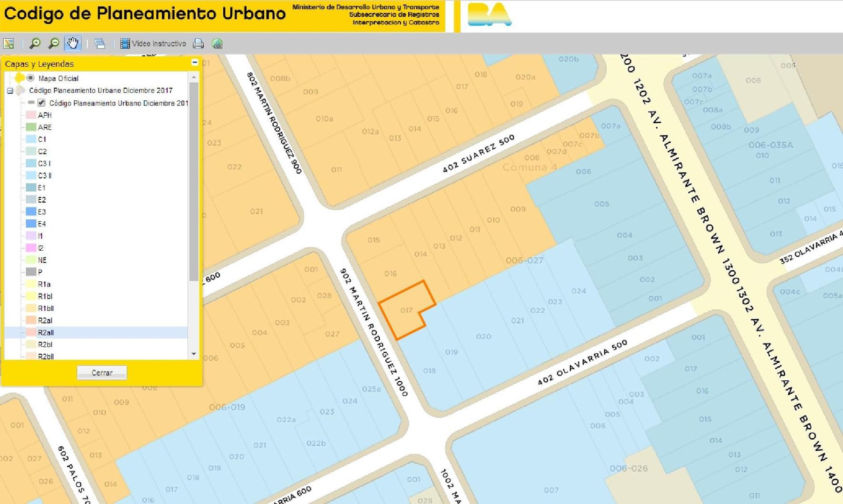Open the Video Instructivo film icon
Screen dimensions: 843x504
125,43
